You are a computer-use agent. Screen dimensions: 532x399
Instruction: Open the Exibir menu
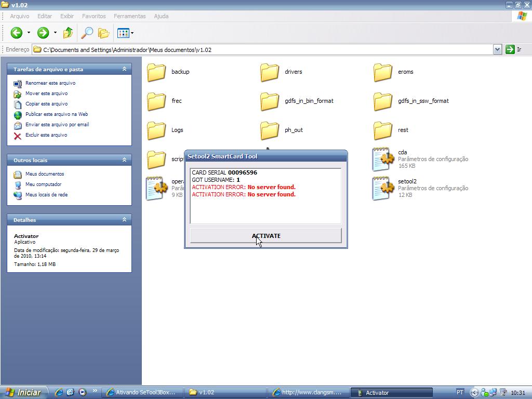click(67, 16)
